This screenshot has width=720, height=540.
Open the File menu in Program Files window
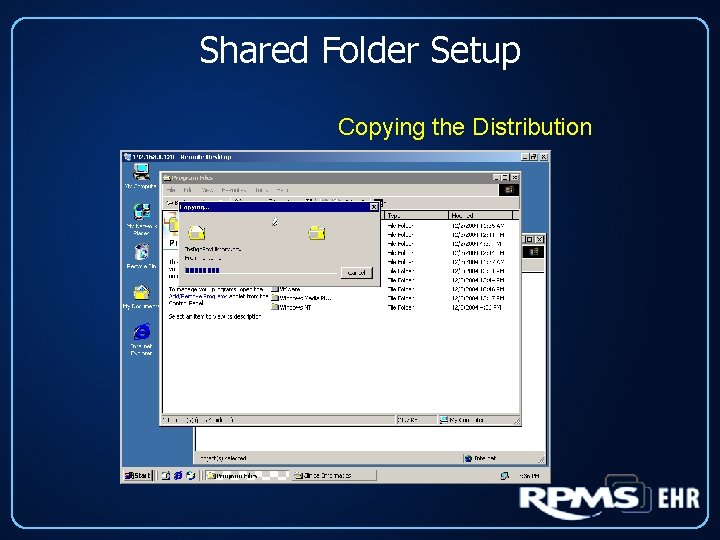[x=170, y=190]
